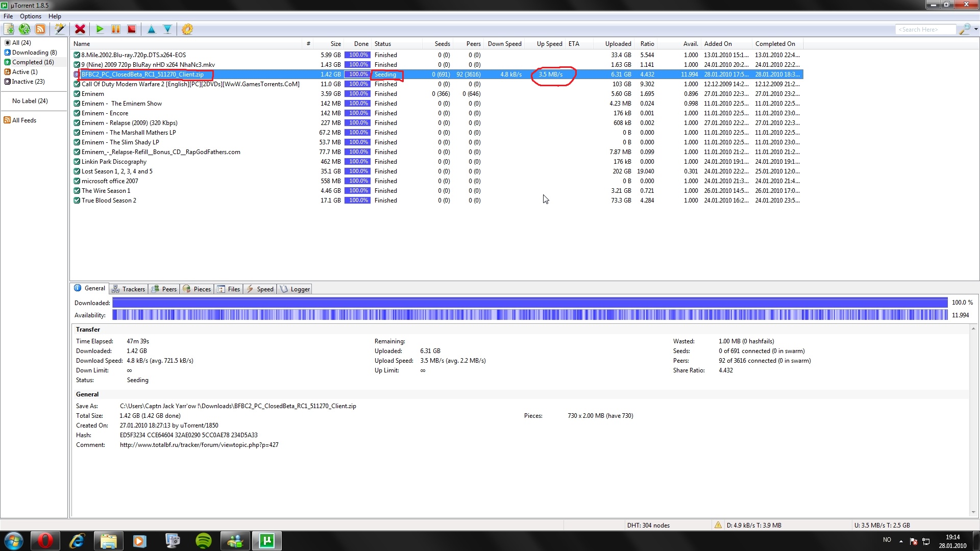Click the Windows Live Messenger taskbar icon

tap(235, 541)
